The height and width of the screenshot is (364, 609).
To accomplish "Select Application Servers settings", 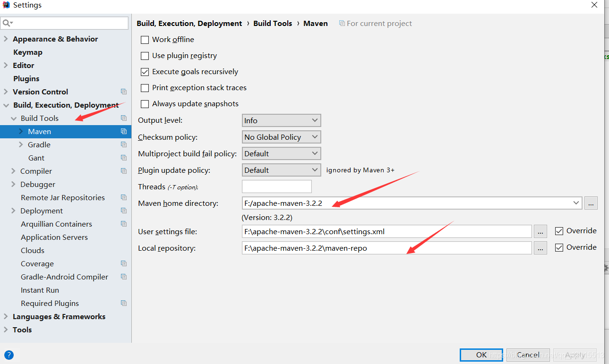I will click(54, 237).
